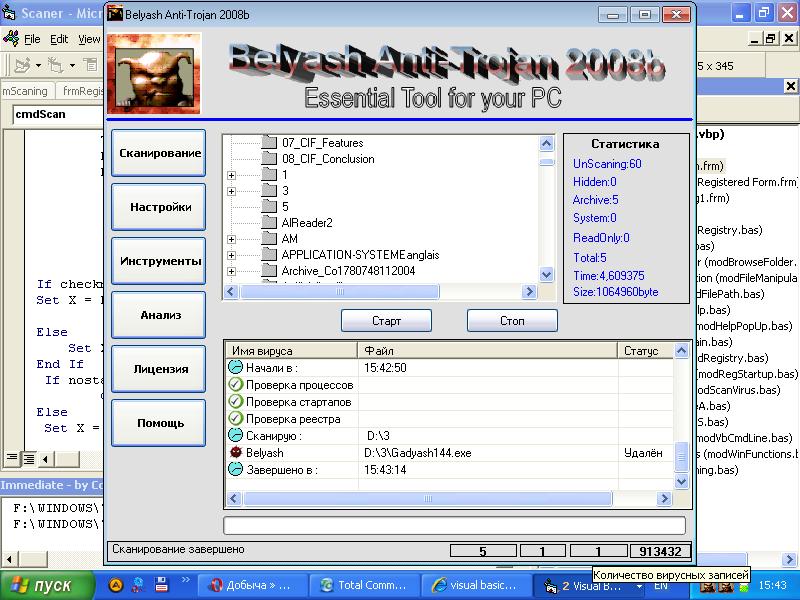The image size is (800, 600).
Task: Expand the APPLICATION-SYSTEMEanglais folder node
Action: coord(232,255)
